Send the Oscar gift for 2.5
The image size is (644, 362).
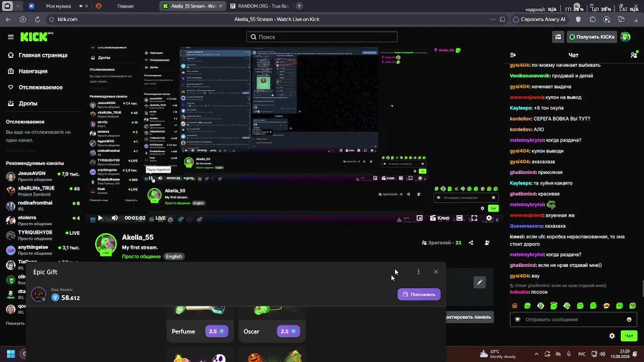click(288, 331)
